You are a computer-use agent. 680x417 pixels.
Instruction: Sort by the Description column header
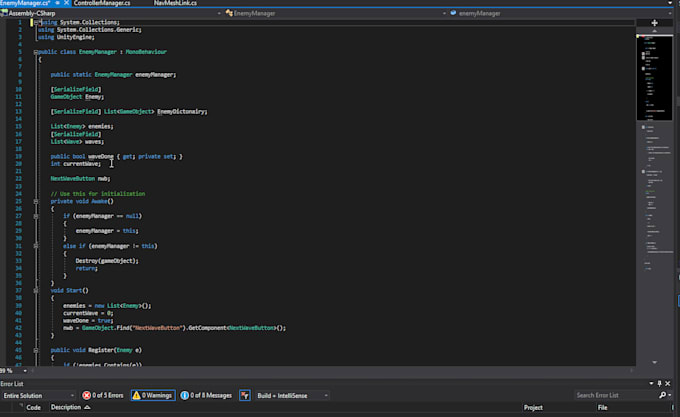tap(66, 408)
